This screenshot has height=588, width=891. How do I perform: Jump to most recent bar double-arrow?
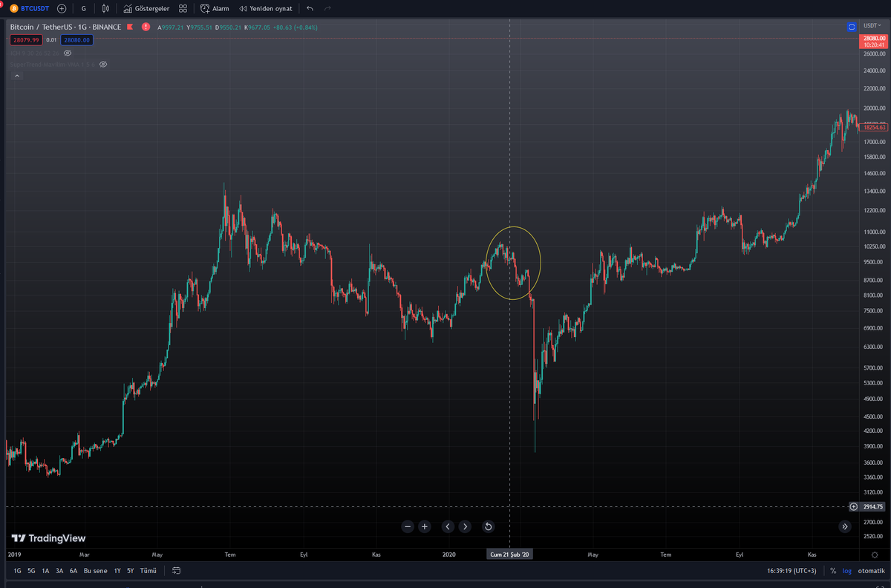[845, 526]
